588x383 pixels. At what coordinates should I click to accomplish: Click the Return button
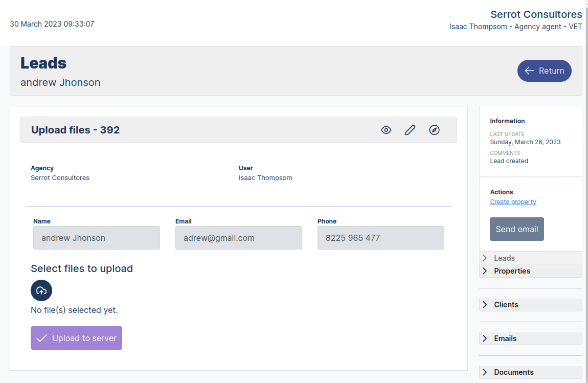coord(544,71)
